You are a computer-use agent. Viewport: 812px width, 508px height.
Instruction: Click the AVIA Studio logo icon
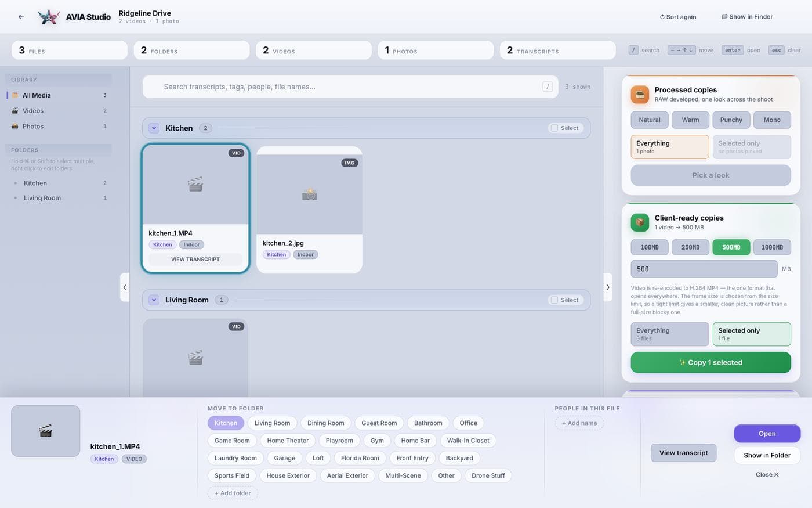(49, 17)
